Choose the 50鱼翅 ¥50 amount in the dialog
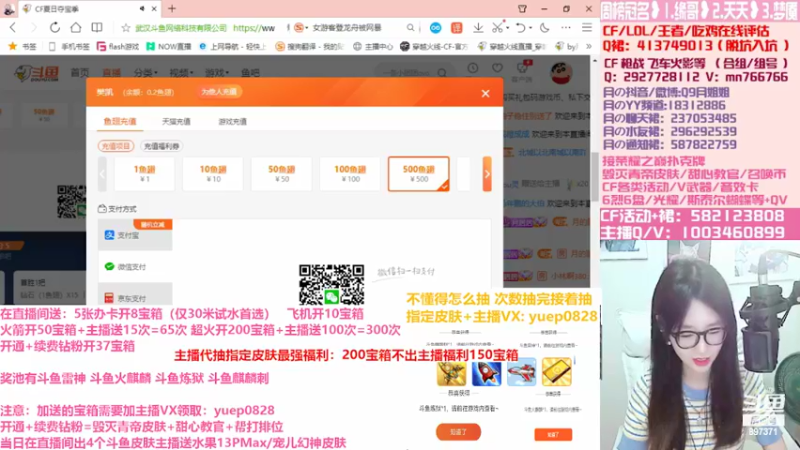The height and width of the screenshot is (450, 800). click(282, 174)
